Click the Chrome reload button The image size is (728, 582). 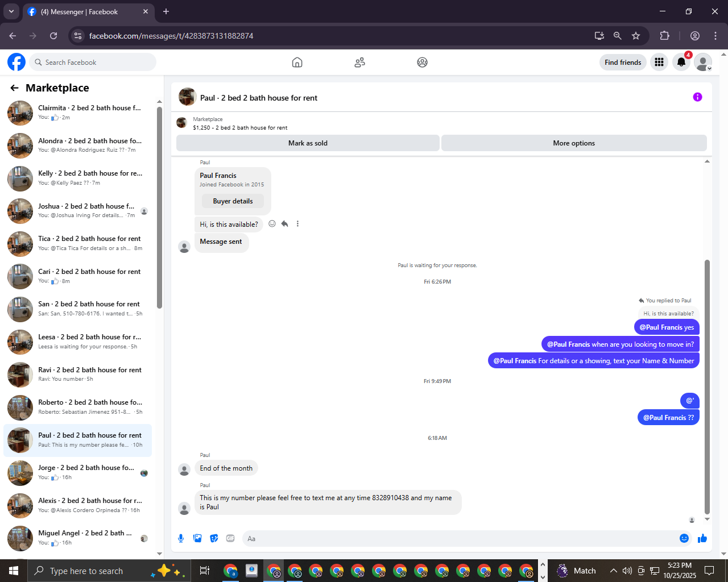(53, 36)
